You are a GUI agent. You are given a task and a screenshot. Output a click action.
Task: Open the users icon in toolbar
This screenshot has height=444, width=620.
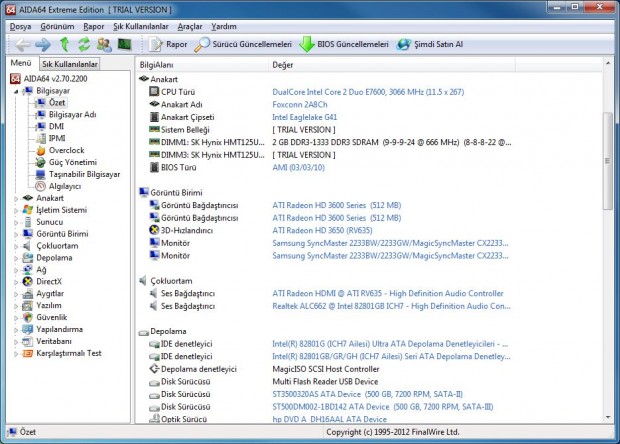[104, 44]
